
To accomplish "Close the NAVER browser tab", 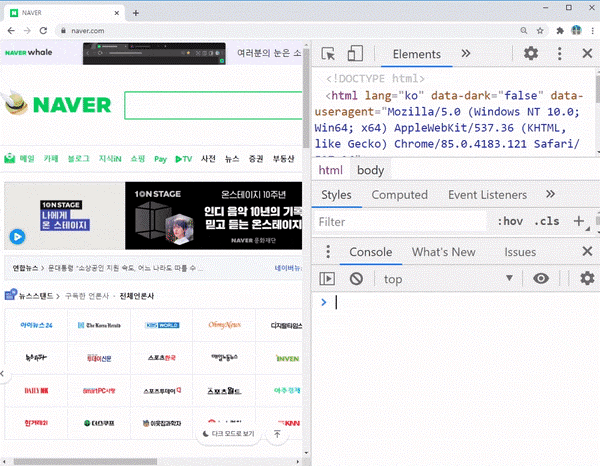I will click(117, 13).
